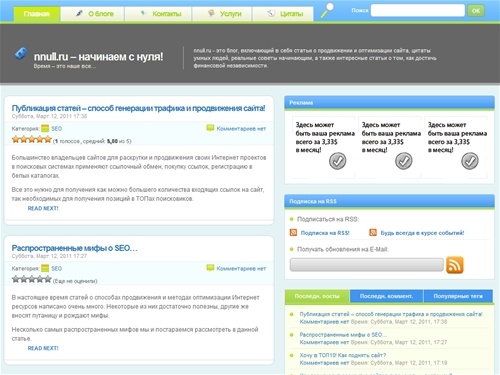Click Комментариев нет under Хочу в ТОП10 entry
500x375 pixels.
(324, 363)
